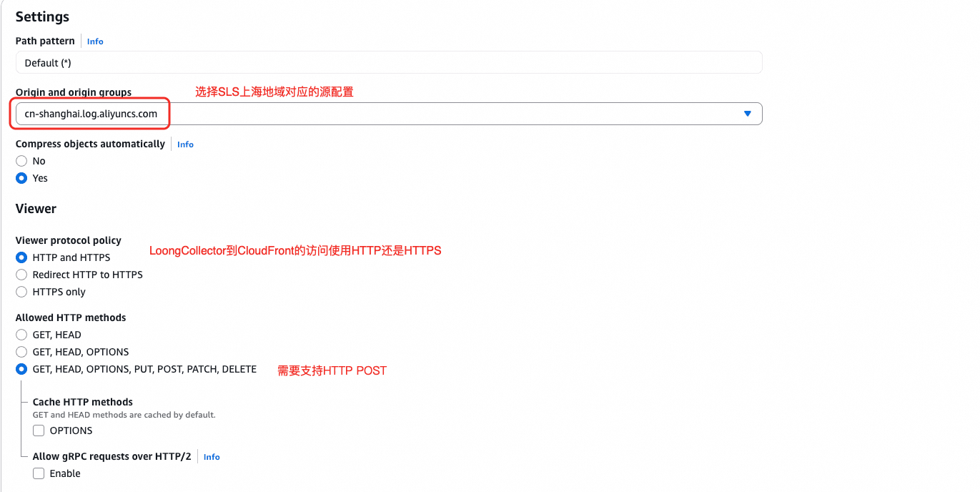Select Yes for Compress objects automatically
The width and height of the screenshot is (980, 492).
21,178
